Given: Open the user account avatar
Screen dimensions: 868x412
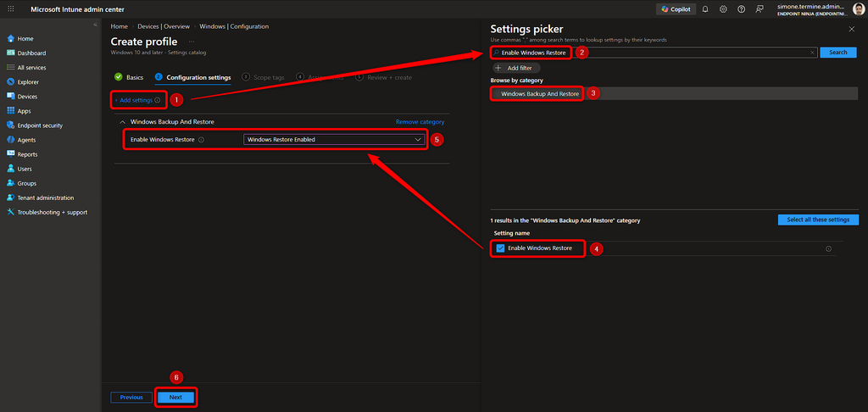Looking at the screenshot, I should coord(858,8).
